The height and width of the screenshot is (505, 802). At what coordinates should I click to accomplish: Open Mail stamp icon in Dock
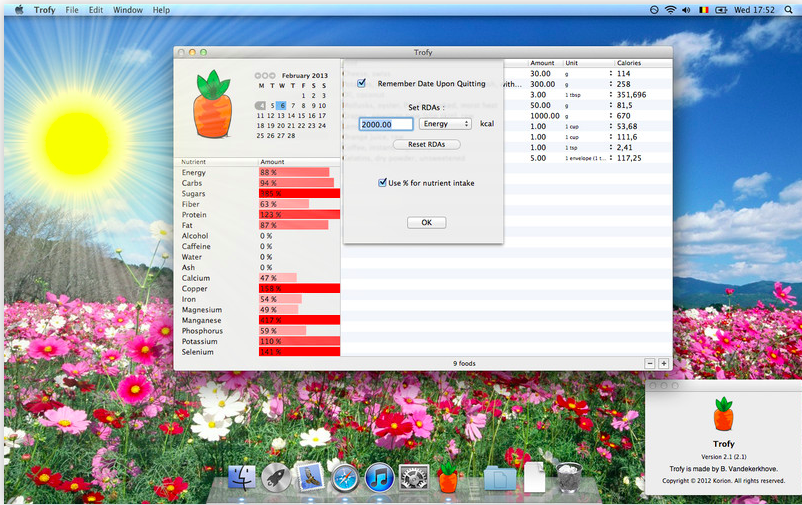pyautogui.click(x=310, y=477)
